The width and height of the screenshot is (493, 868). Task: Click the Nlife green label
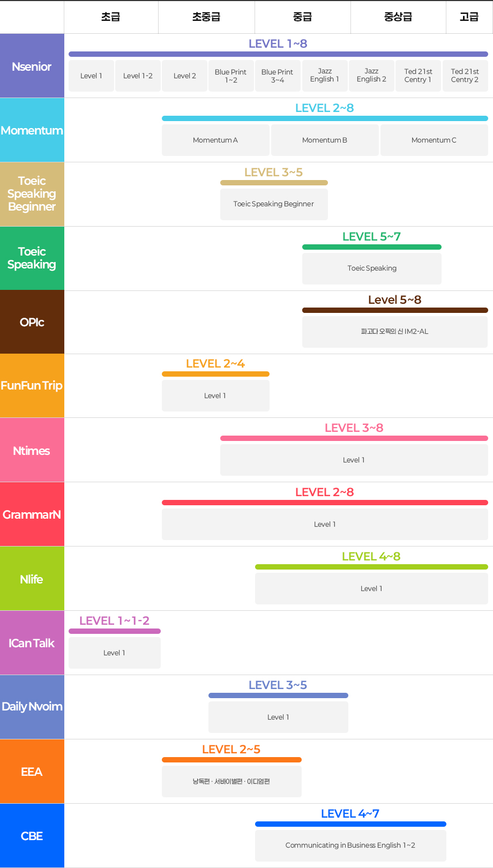tap(32, 579)
